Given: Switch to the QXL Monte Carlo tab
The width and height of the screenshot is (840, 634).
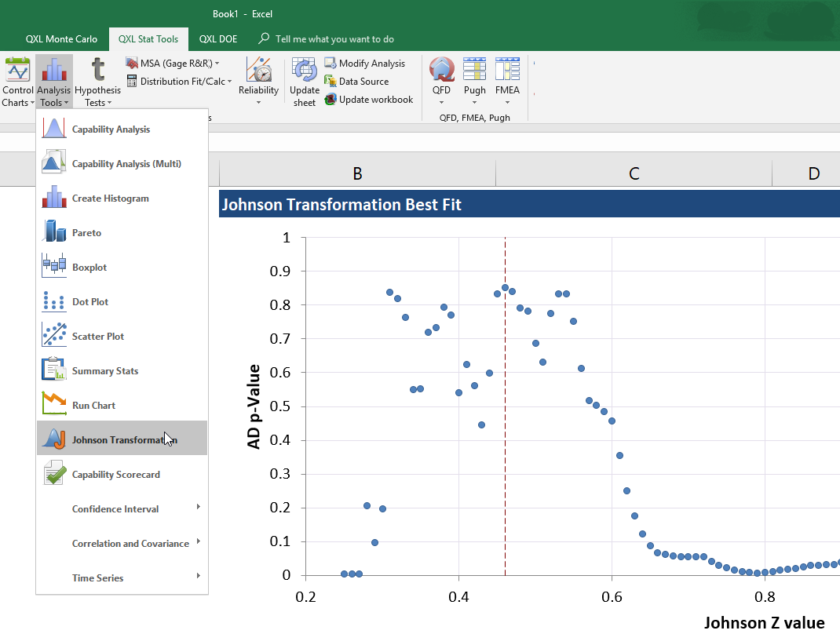Looking at the screenshot, I should [x=61, y=39].
